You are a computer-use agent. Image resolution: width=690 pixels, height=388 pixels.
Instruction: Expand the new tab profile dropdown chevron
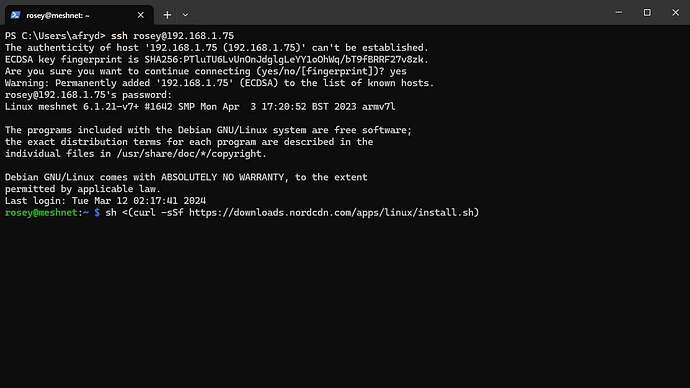(x=185, y=15)
